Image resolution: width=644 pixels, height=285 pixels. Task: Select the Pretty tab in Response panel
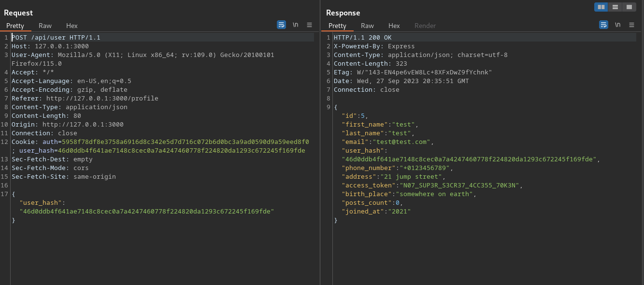337,26
